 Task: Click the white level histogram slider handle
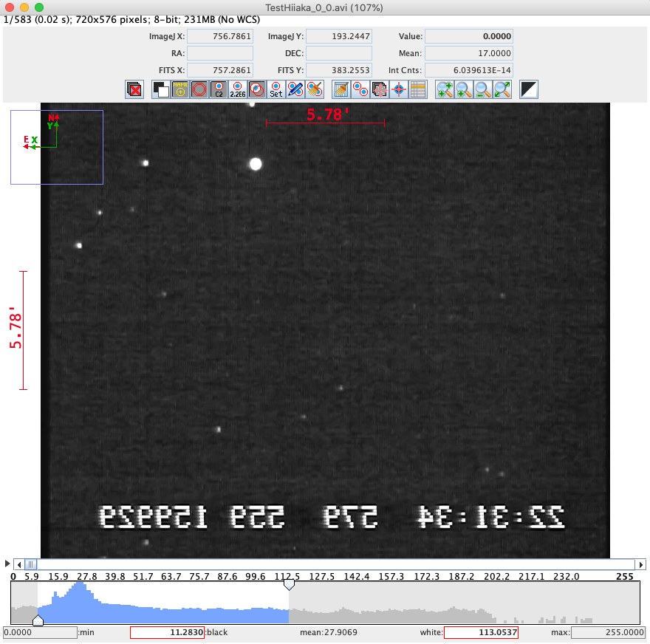click(x=290, y=584)
